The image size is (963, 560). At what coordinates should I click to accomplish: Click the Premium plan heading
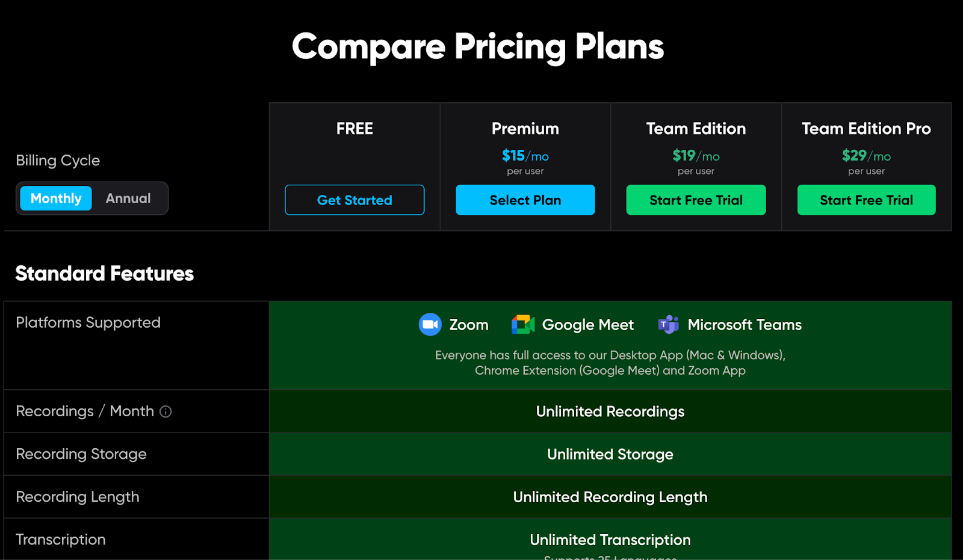(x=525, y=129)
